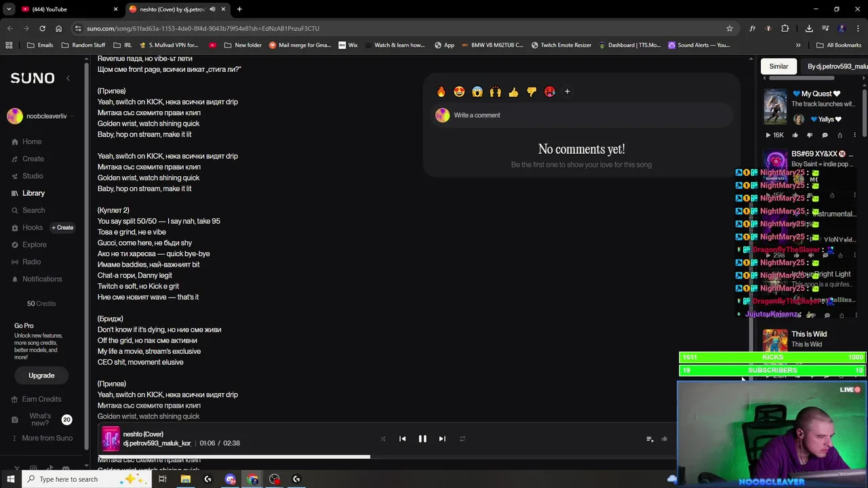
Task: Click the Write a comment field
Action: coord(581,115)
